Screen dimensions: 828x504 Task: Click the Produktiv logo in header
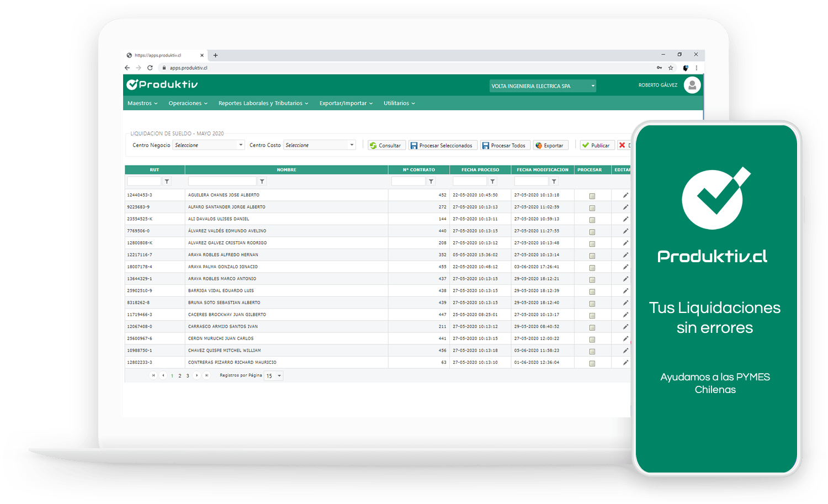point(162,84)
